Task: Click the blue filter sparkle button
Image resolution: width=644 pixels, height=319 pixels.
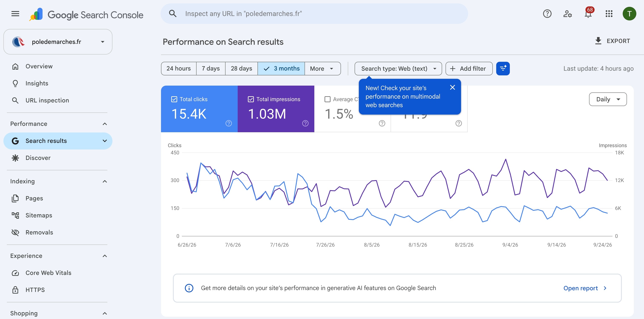Action: pos(503,69)
